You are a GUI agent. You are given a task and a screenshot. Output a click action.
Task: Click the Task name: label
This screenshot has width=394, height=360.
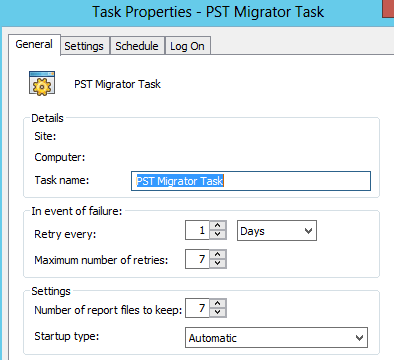point(62,180)
